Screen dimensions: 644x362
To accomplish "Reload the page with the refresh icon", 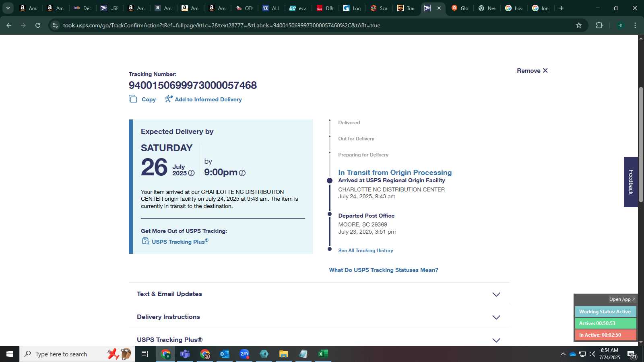I will (x=38, y=25).
